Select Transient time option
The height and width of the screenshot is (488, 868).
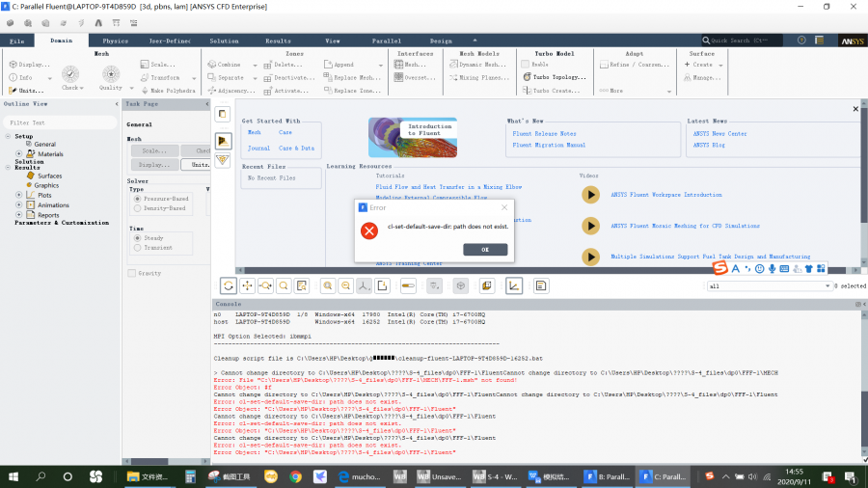tap(137, 248)
